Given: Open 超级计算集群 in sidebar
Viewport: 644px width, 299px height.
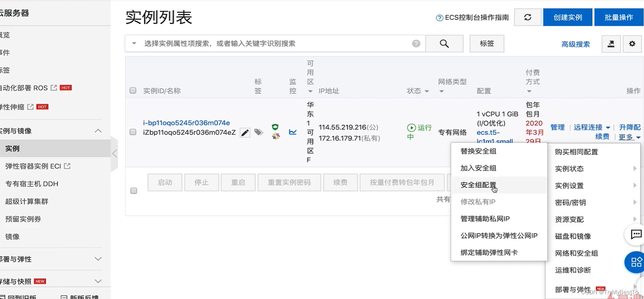Looking at the screenshot, I should (27, 201).
